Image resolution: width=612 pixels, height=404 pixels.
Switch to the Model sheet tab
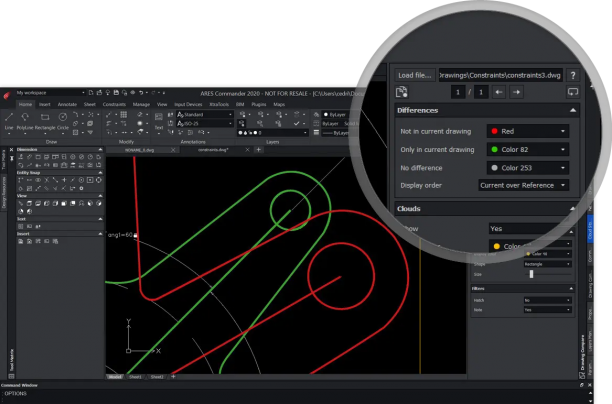tap(115, 377)
